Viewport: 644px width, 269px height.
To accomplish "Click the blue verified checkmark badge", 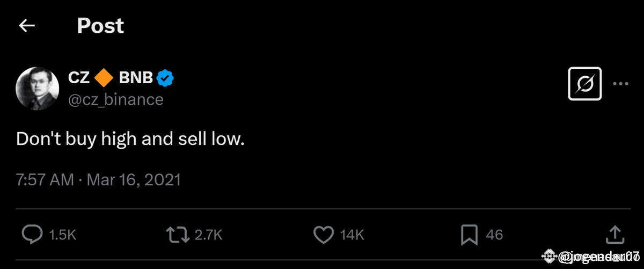I will 165,78.
